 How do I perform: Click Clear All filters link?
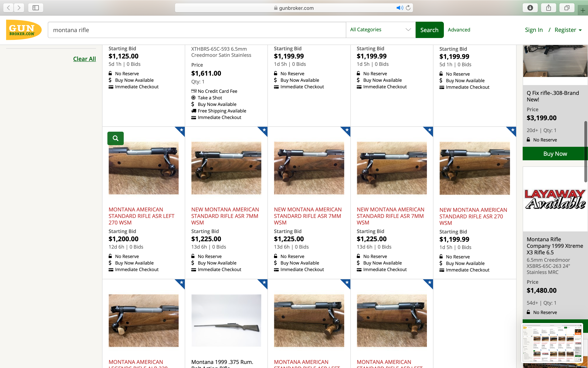[84, 59]
